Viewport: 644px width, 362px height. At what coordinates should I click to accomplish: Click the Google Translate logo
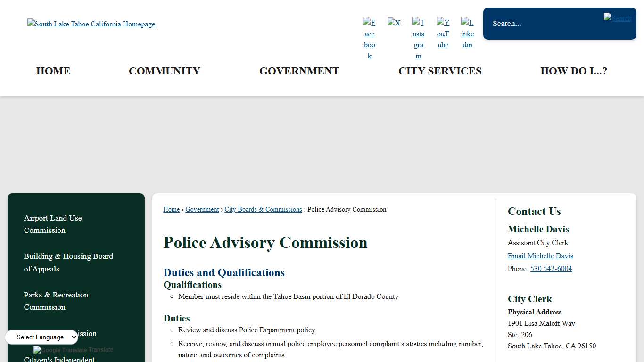coord(73,350)
